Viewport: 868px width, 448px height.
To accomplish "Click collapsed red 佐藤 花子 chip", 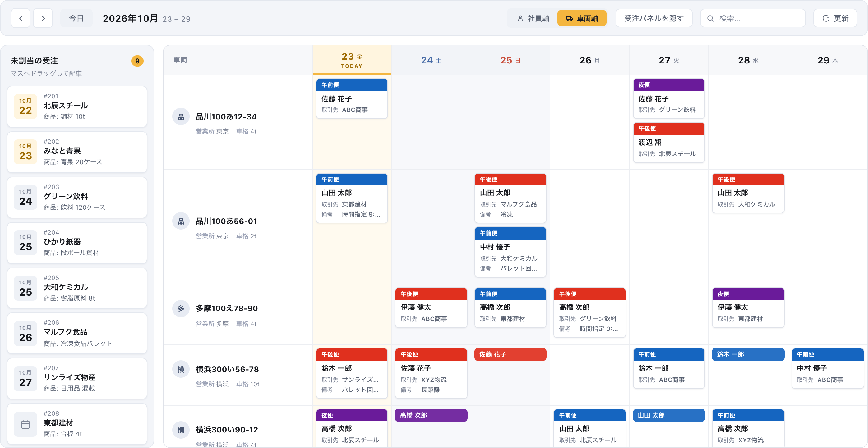I will point(510,354).
